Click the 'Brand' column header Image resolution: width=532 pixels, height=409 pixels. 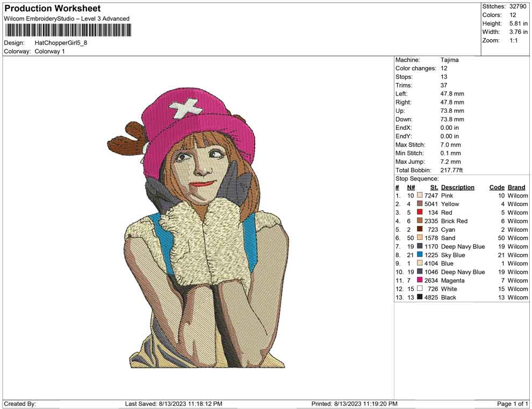point(516,187)
